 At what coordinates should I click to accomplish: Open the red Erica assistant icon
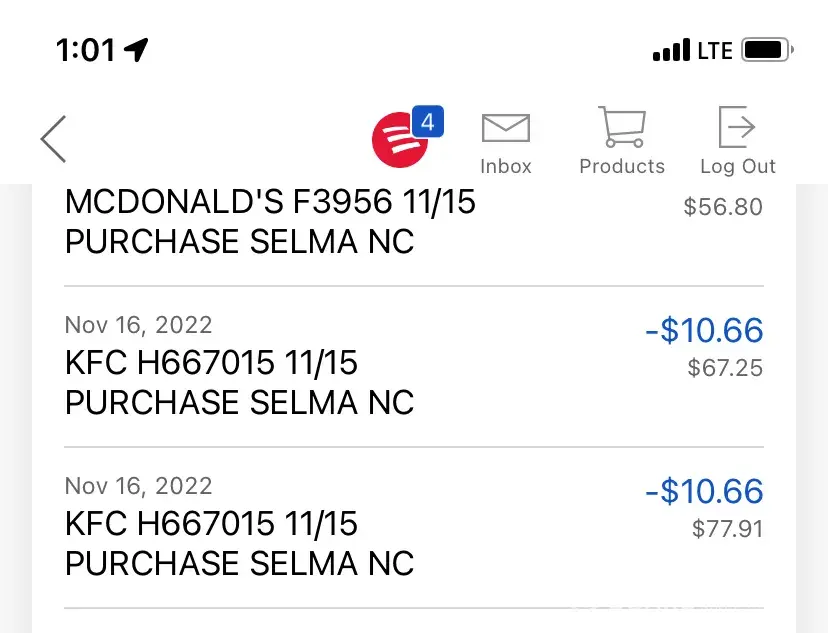pyautogui.click(x=399, y=139)
